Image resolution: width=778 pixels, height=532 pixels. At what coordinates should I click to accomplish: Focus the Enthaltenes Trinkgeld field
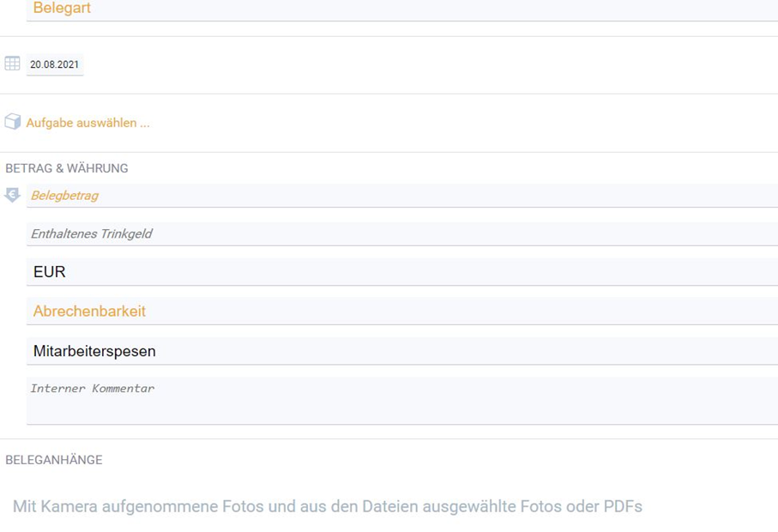[402, 233]
